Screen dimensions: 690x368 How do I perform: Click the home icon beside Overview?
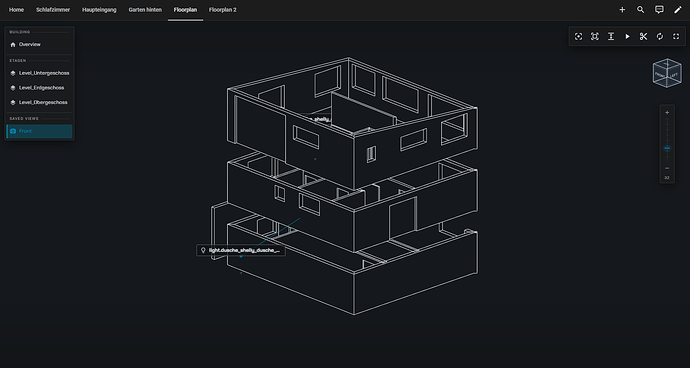(13, 44)
